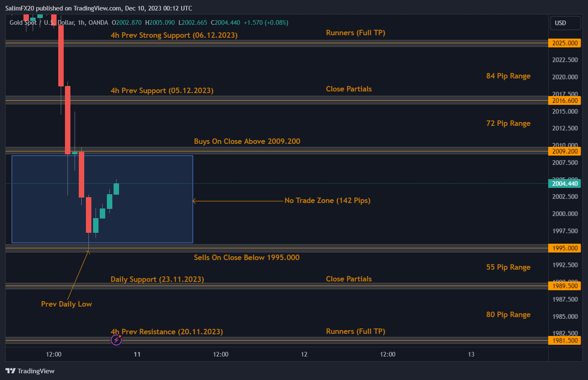The image size is (588, 380).
Task: Click the '84 Pip Range' text
Action: click(x=508, y=76)
